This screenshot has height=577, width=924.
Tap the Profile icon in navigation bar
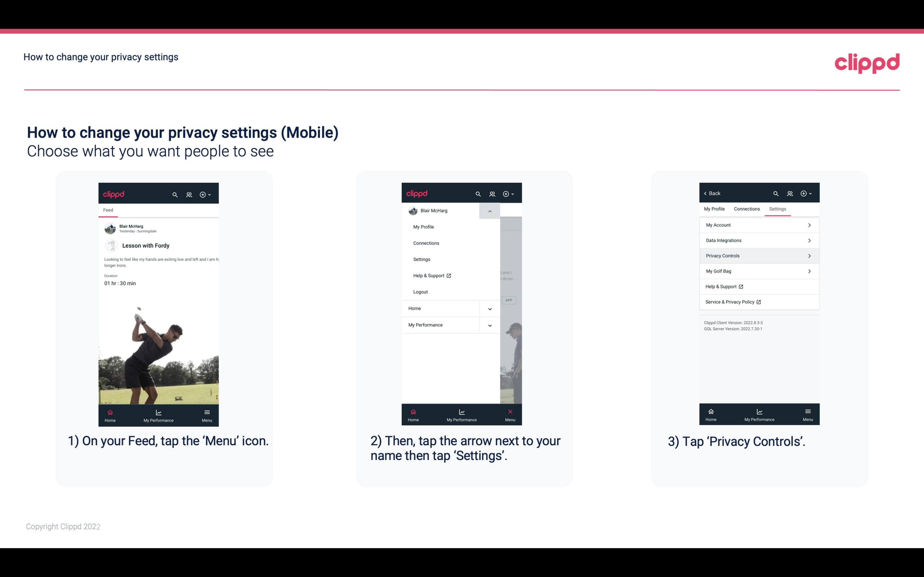pyautogui.click(x=189, y=194)
